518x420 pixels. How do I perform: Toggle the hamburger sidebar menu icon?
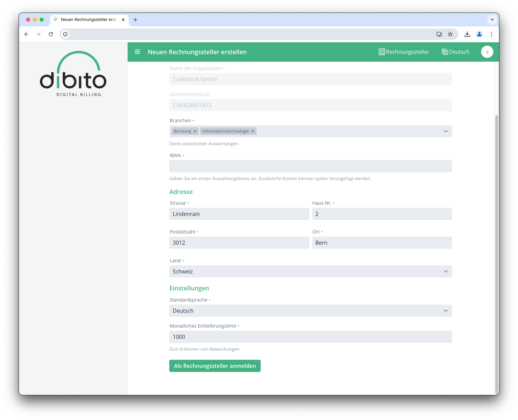coord(137,52)
